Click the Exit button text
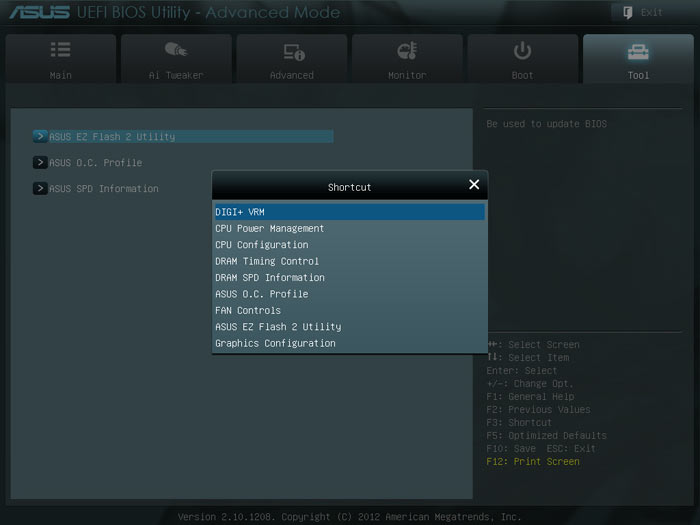The height and width of the screenshot is (525, 700). tap(651, 12)
